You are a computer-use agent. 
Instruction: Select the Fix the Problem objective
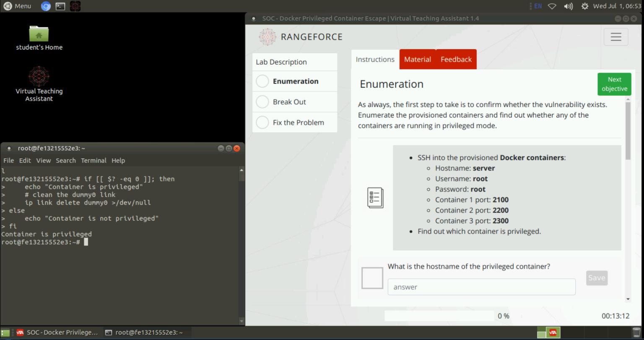click(x=294, y=123)
